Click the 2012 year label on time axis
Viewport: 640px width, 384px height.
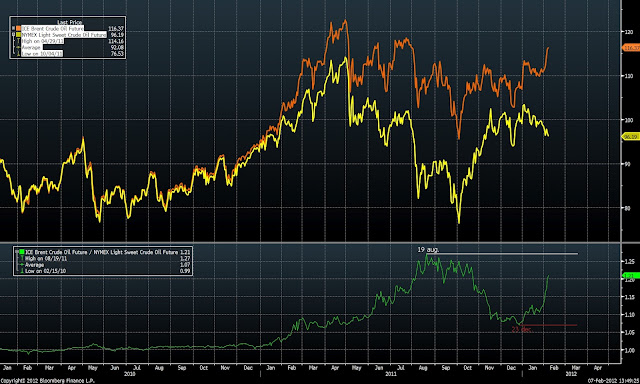tap(571, 374)
